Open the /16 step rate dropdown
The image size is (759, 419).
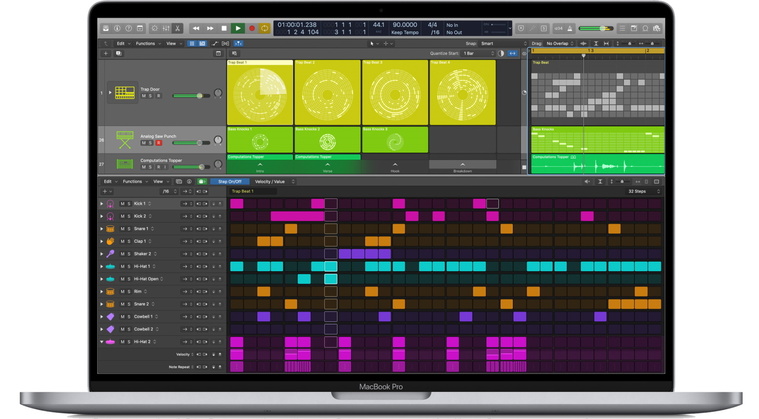[x=169, y=192]
